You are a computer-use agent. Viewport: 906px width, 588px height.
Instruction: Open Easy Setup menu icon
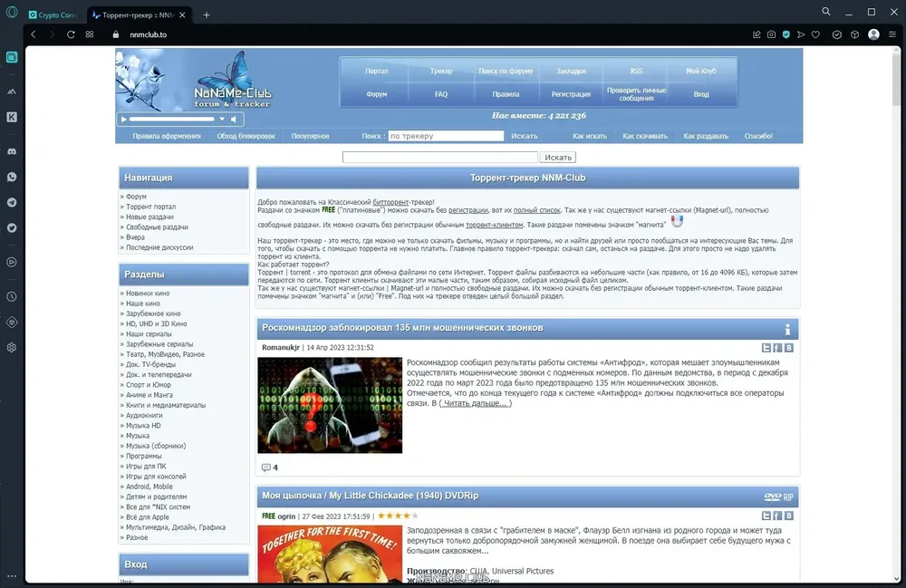click(x=892, y=34)
